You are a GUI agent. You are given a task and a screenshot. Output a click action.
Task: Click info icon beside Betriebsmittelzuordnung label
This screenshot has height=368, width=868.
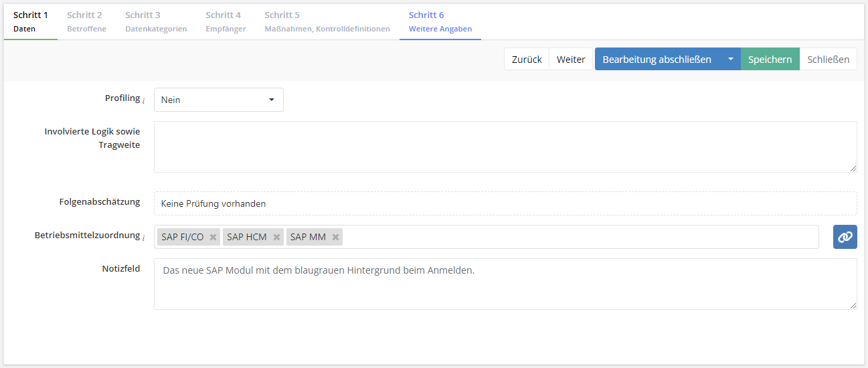coord(144,238)
